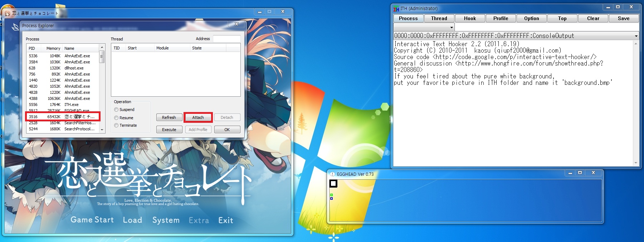Viewport: 644px width, 242px height.
Task: Click the large black square in EGGHEAD
Action: pos(333,184)
